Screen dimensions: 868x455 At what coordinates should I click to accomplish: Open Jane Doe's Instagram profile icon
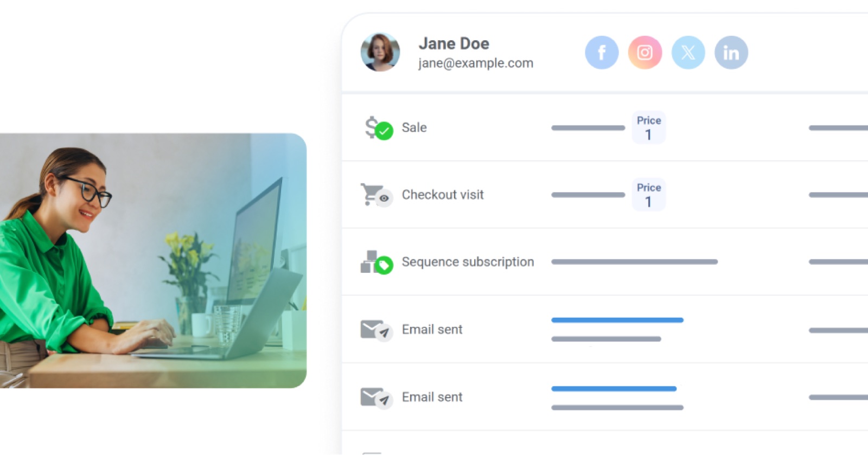pyautogui.click(x=645, y=53)
